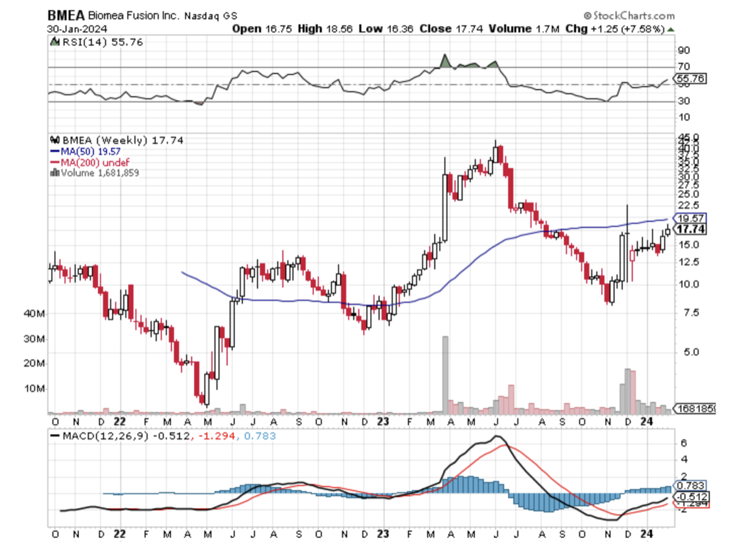Click the black MACD legend line marker
756x551 pixels.
click(55, 437)
